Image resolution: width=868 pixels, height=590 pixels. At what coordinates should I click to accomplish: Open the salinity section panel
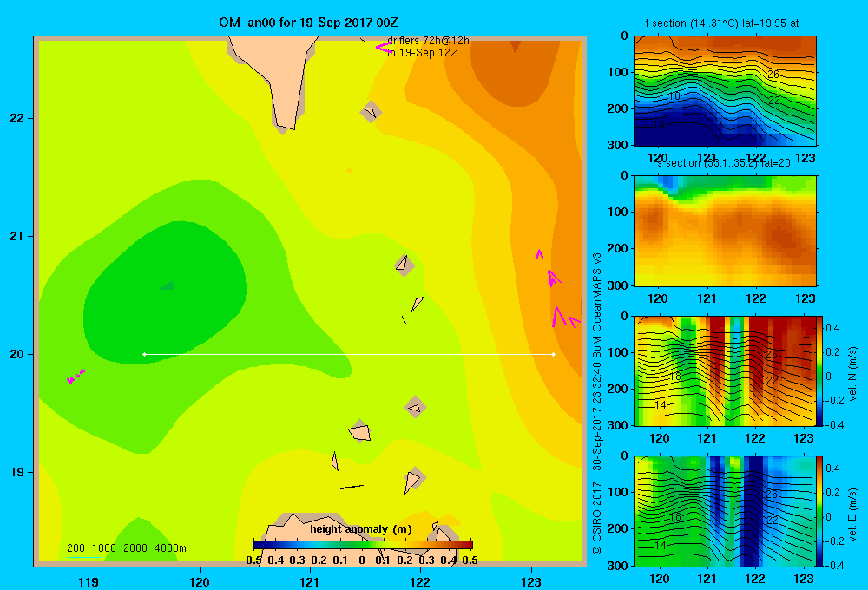[x=725, y=231]
